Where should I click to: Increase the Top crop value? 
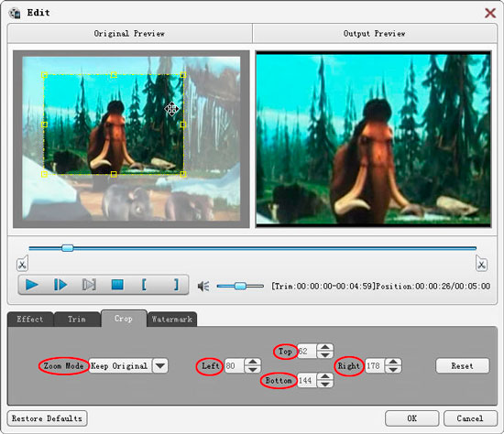click(325, 348)
